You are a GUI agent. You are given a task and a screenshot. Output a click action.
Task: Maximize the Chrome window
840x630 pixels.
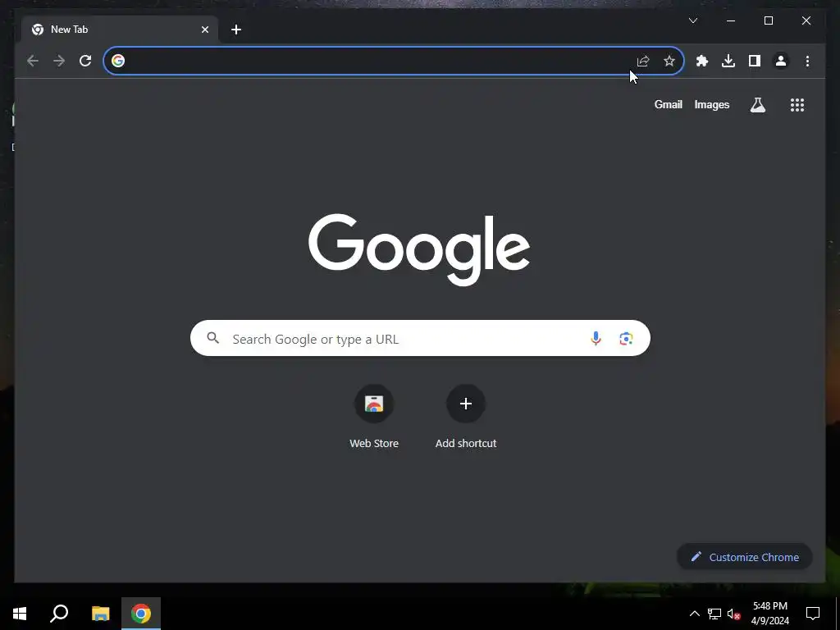[x=768, y=21]
